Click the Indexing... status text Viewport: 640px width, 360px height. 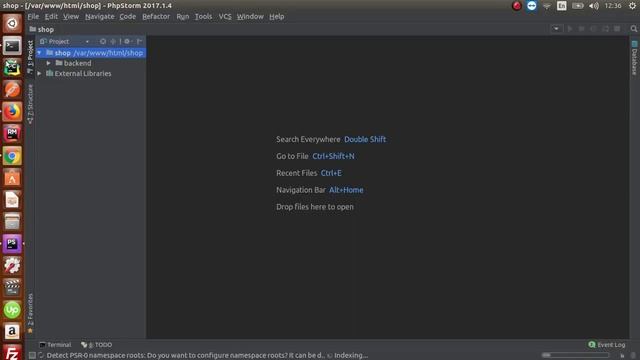point(351,356)
